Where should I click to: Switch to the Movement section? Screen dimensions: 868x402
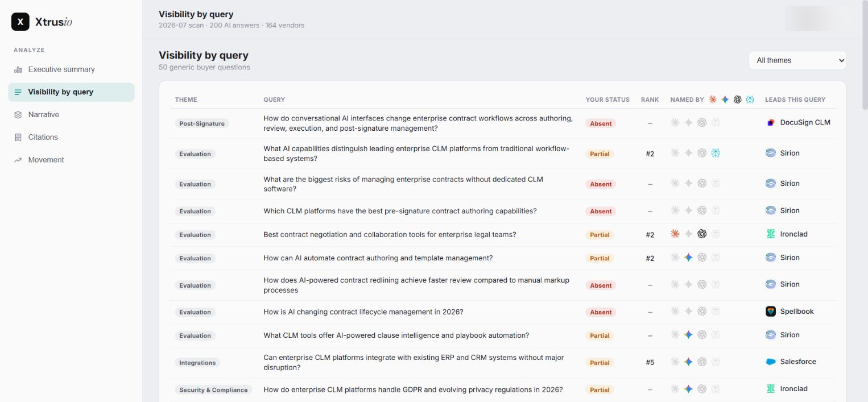coord(71,160)
